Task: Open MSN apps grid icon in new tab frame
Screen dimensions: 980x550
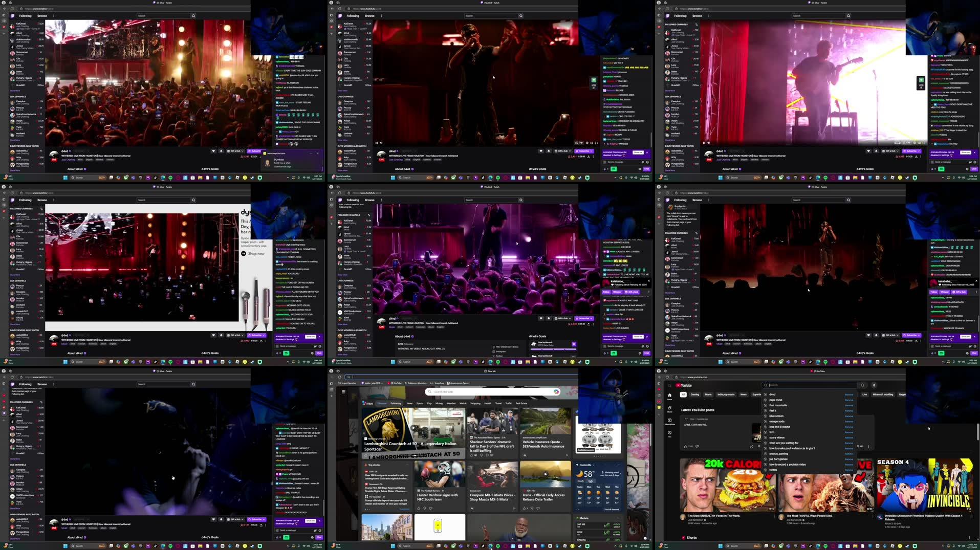Action: (343, 392)
